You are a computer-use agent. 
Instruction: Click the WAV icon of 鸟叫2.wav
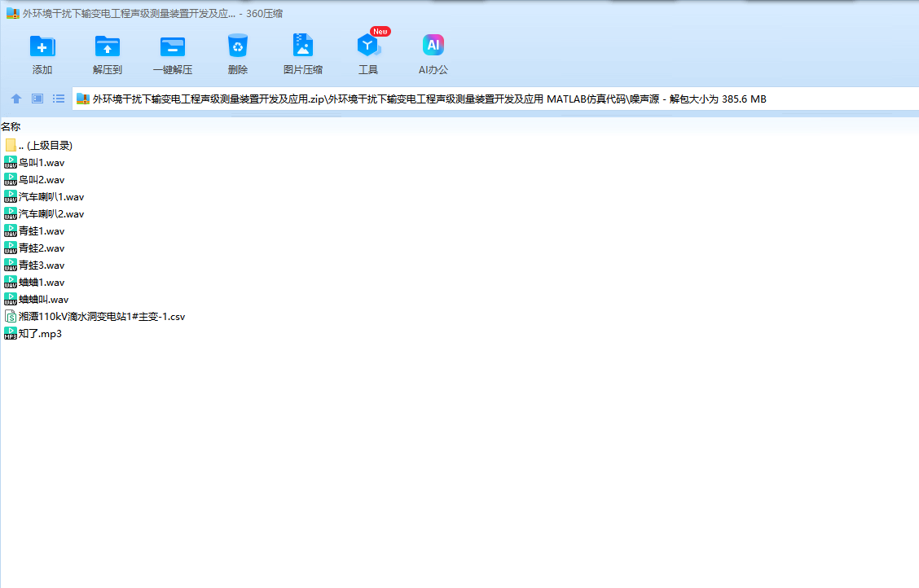11,180
